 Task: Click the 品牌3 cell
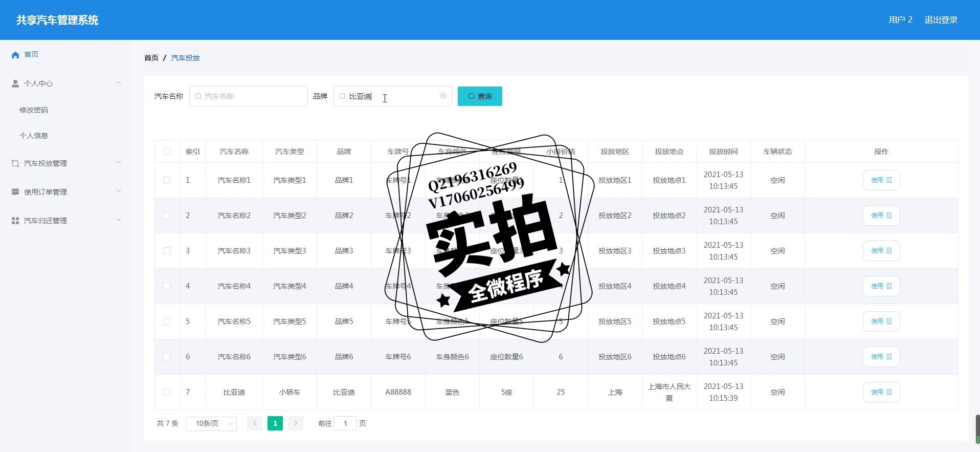[x=344, y=251]
